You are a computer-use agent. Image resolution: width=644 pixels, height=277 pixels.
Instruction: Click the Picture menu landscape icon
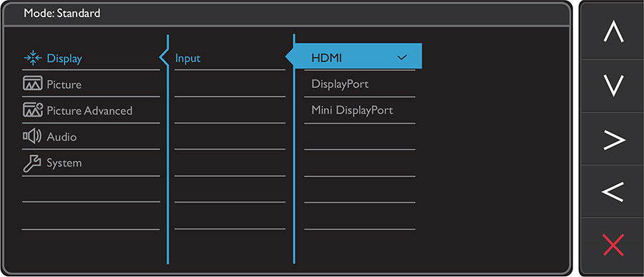[33, 84]
